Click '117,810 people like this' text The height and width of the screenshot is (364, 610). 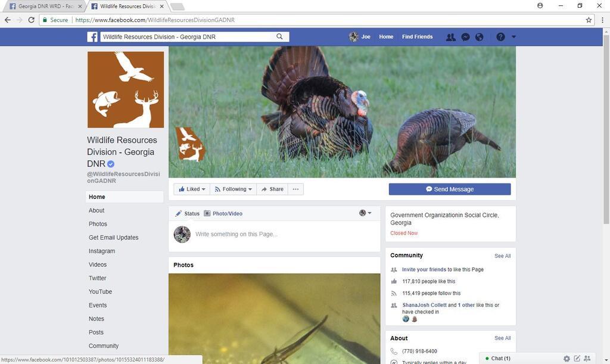tap(429, 281)
